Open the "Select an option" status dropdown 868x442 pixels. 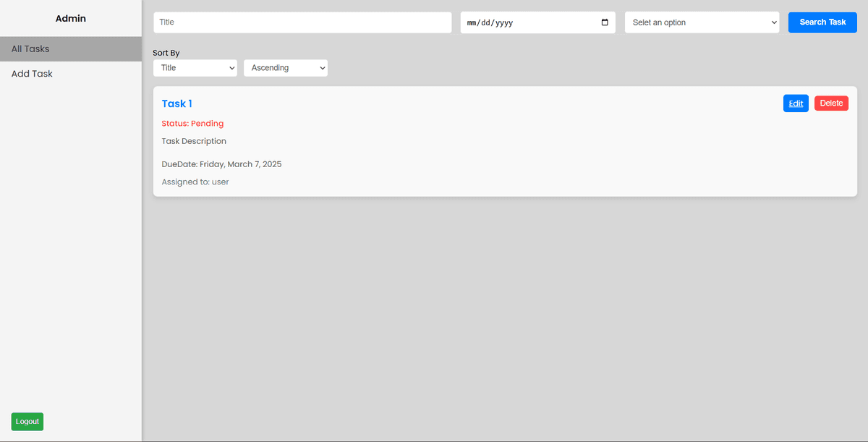tap(702, 22)
